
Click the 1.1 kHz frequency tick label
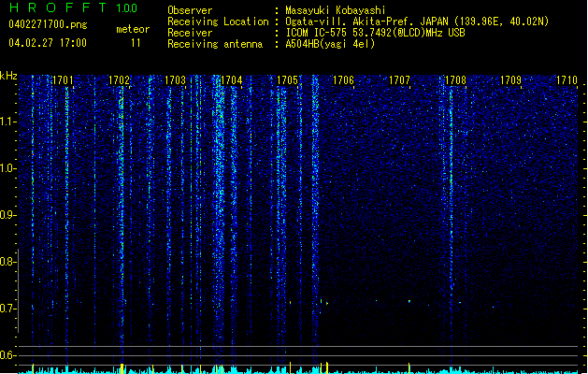tap(8, 122)
